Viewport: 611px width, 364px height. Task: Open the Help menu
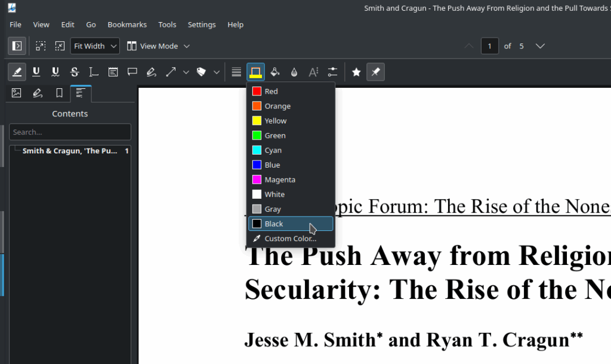point(235,24)
